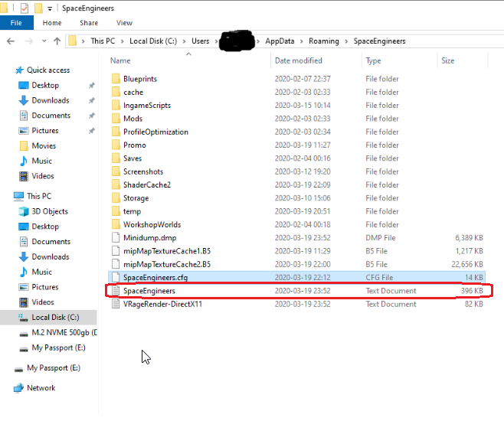Click the quick access toolbar dropdown arrow

pos(50,8)
